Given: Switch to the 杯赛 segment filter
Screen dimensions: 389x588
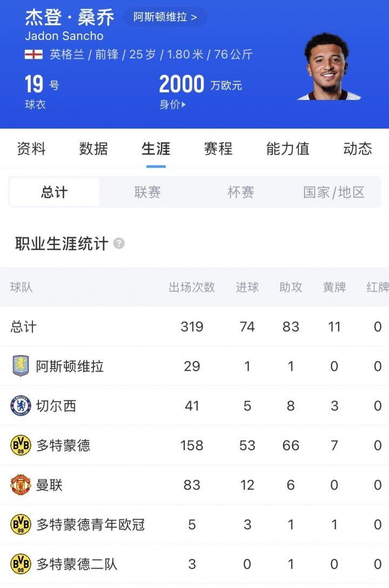Looking at the screenshot, I should point(241,192).
